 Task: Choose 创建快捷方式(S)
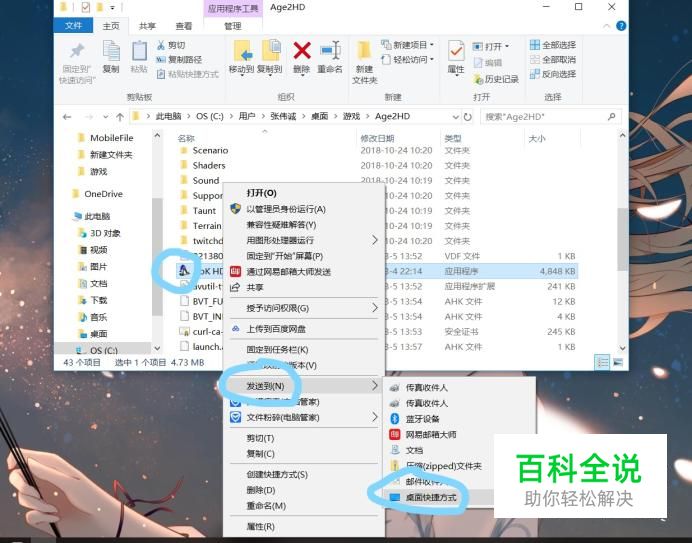pos(277,475)
